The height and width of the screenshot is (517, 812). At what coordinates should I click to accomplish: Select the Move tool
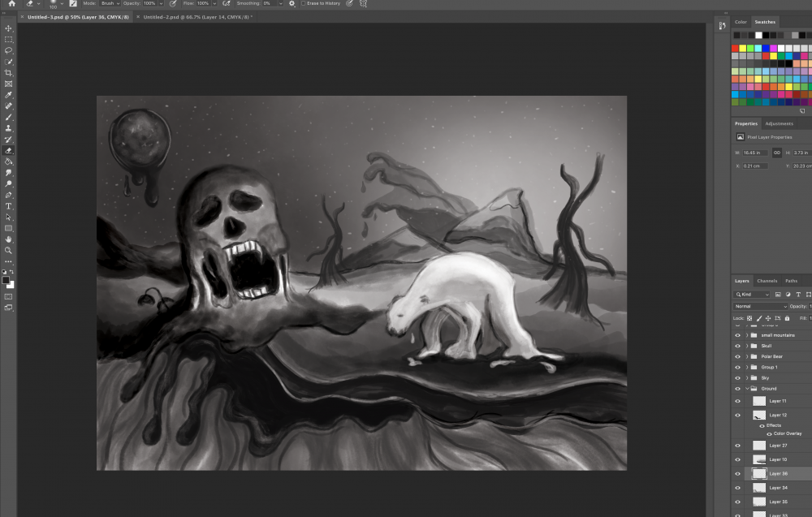(8, 28)
